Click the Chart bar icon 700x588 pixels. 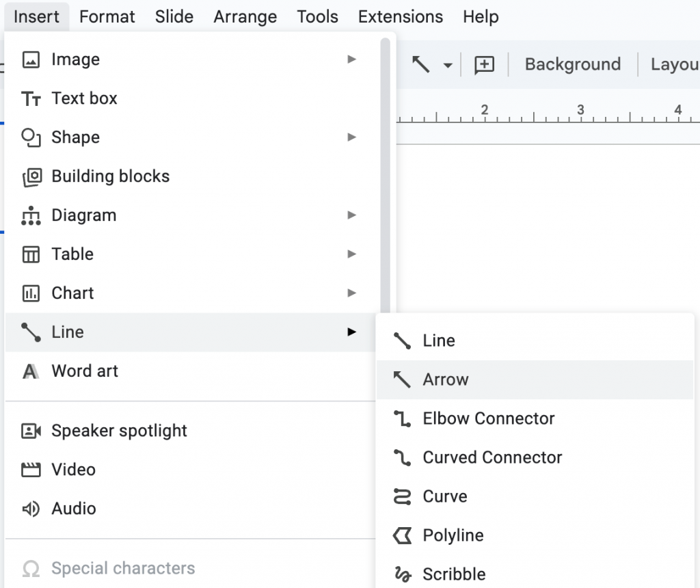(x=31, y=293)
